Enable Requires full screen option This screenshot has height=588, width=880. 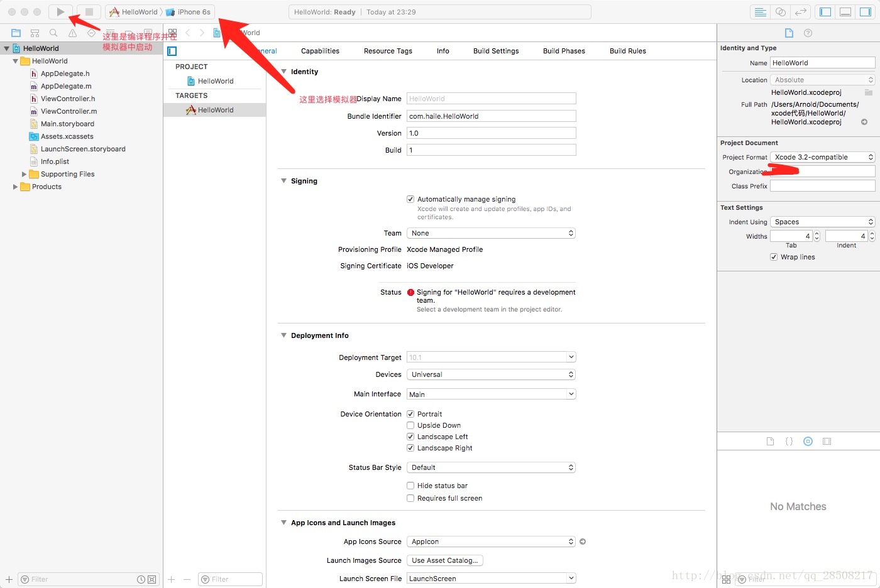pos(410,498)
